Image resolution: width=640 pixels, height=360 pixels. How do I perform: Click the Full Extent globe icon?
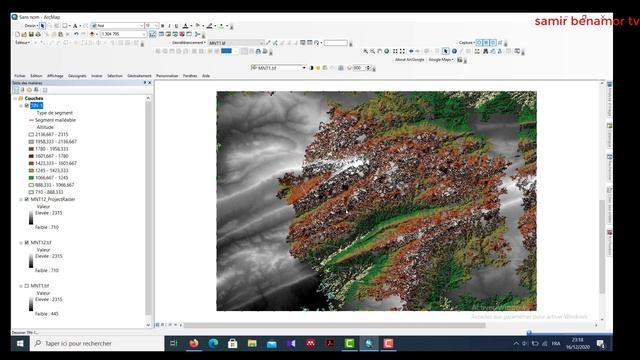pyautogui.click(x=387, y=51)
